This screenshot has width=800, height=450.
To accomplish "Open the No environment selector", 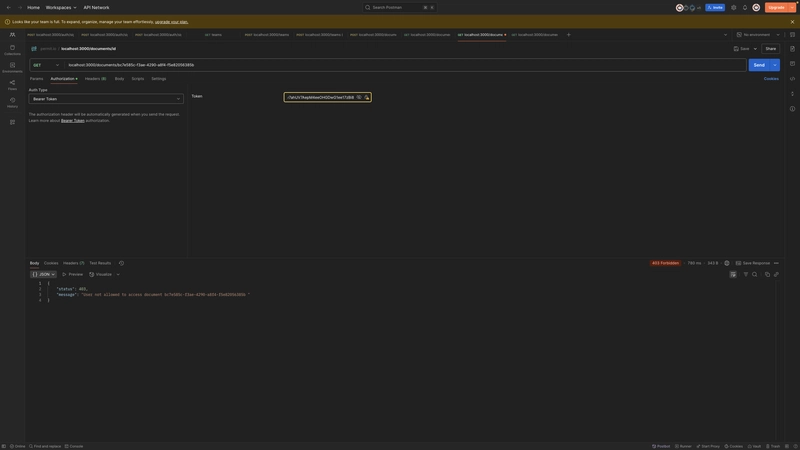I will tap(758, 35).
